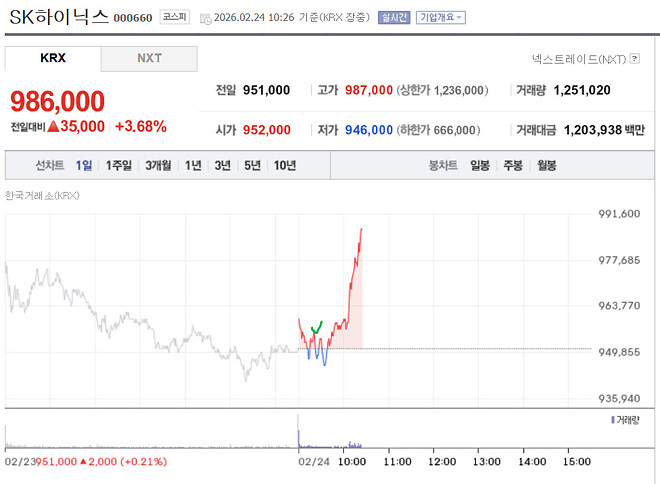Viewport: 660px width, 484px height.
Task: Switch to the NXT tab
Action: (x=149, y=58)
